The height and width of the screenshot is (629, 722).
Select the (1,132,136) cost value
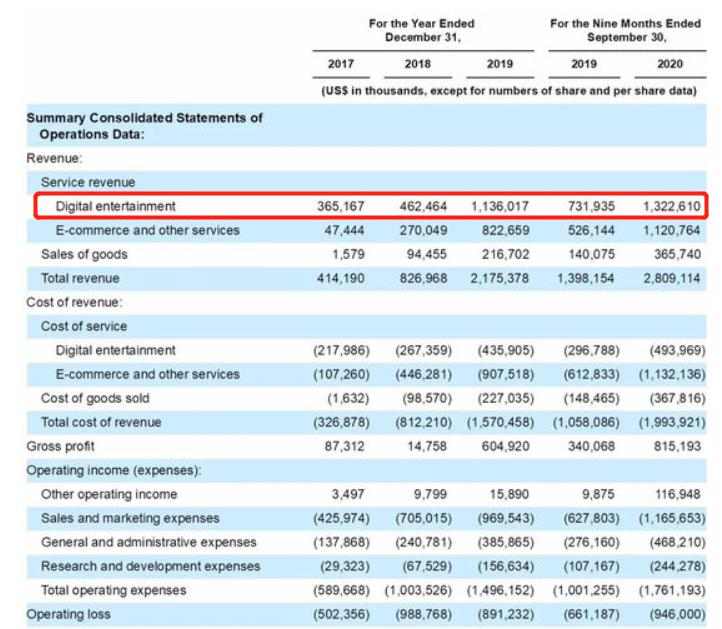(672, 374)
